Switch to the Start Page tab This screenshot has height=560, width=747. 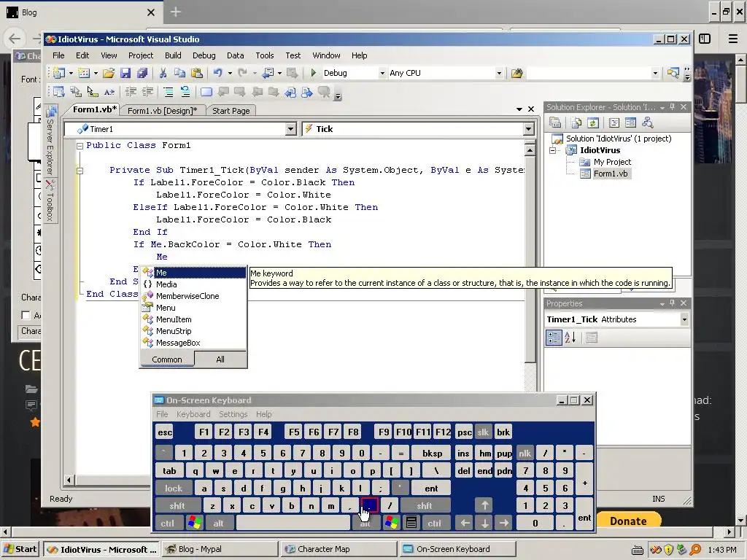coord(231,111)
